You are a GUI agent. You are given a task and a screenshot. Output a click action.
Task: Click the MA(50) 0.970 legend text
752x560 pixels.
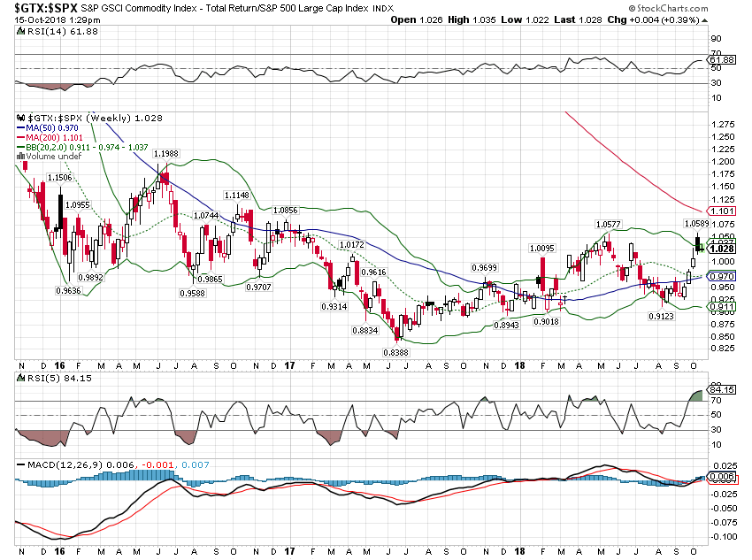tap(52, 128)
